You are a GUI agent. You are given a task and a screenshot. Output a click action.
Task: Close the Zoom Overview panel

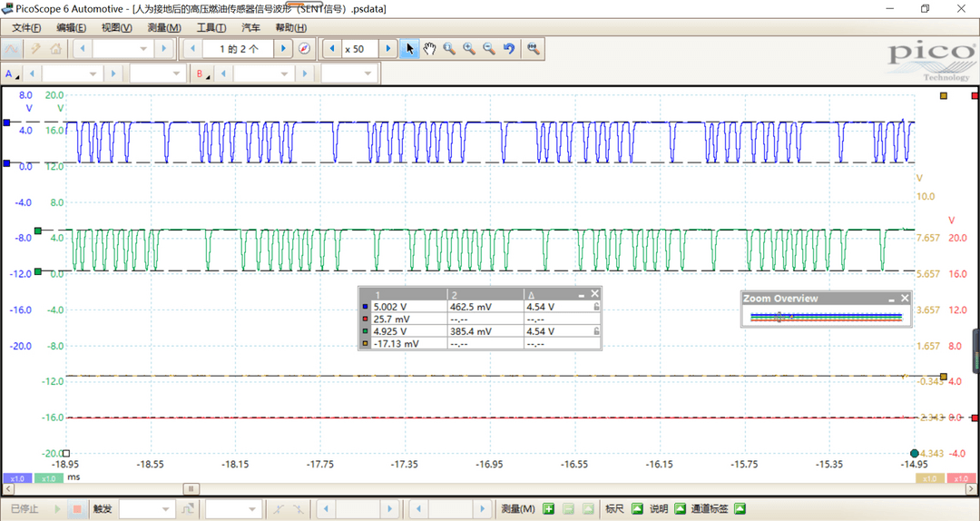(905, 299)
